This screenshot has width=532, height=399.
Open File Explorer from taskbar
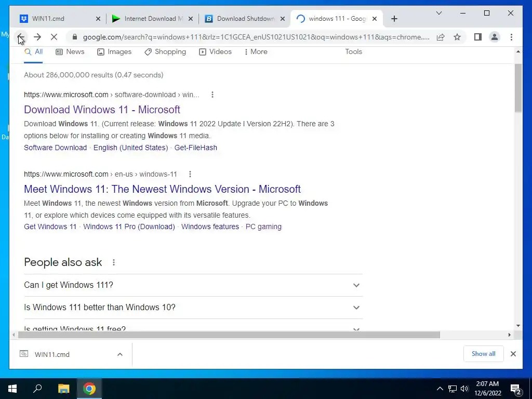(63, 389)
